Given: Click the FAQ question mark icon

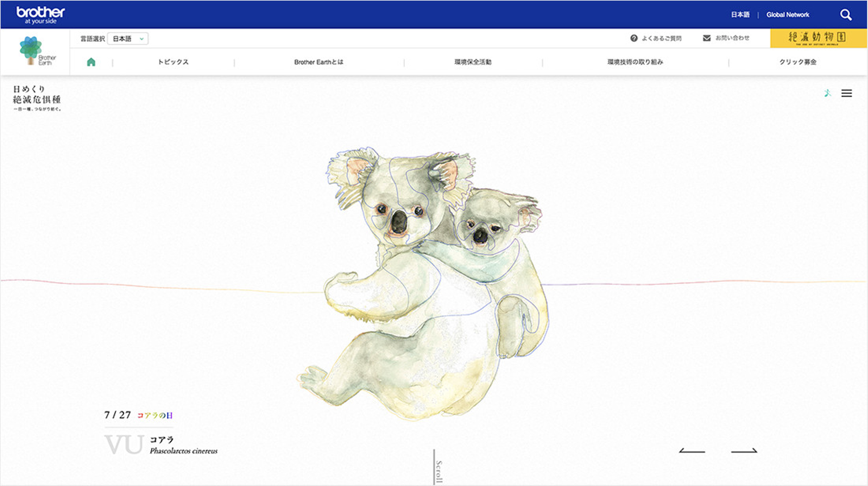Looking at the screenshot, I should tap(634, 38).
